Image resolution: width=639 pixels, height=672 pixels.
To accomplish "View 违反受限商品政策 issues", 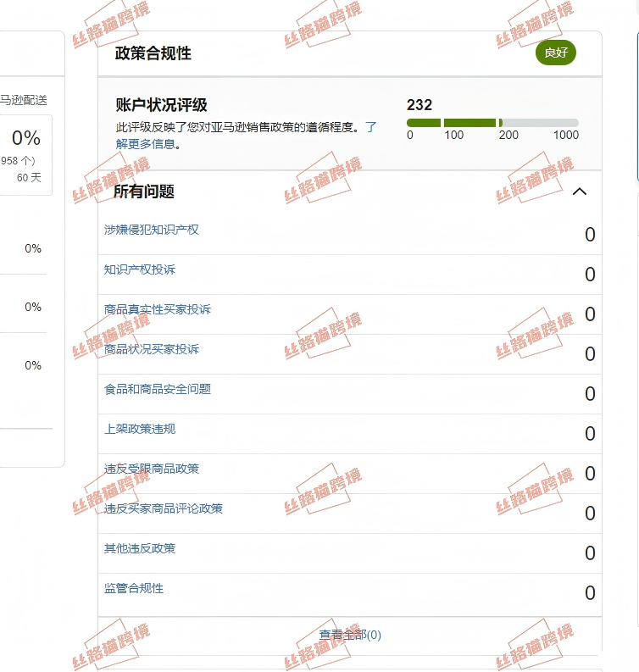I will coord(152,469).
